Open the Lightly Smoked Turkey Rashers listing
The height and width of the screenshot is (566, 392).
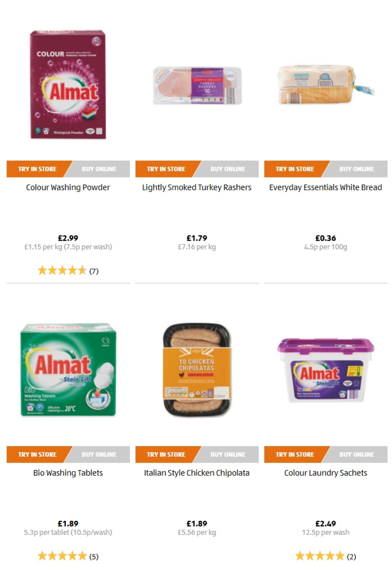(x=197, y=187)
